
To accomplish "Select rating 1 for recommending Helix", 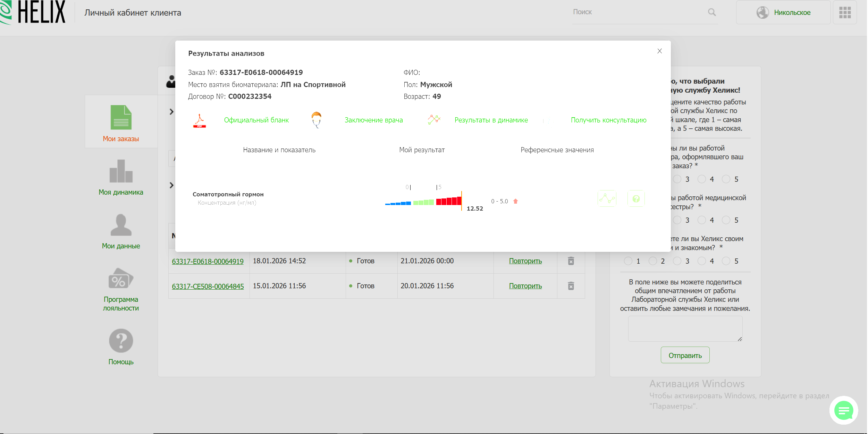I will coord(628,261).
